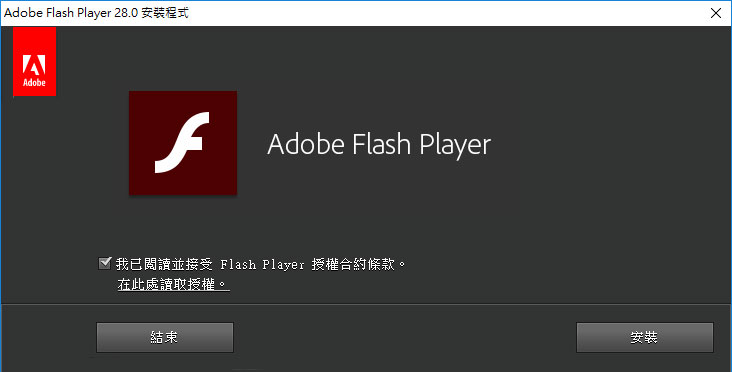
Task: Close the Flash Player installer window
Action: [x=716, y=13]
